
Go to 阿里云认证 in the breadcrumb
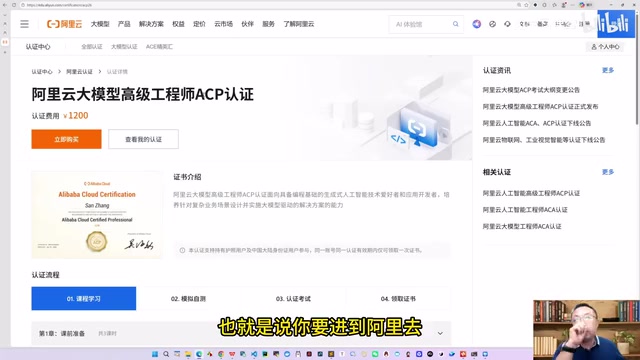tap(79, 71)
